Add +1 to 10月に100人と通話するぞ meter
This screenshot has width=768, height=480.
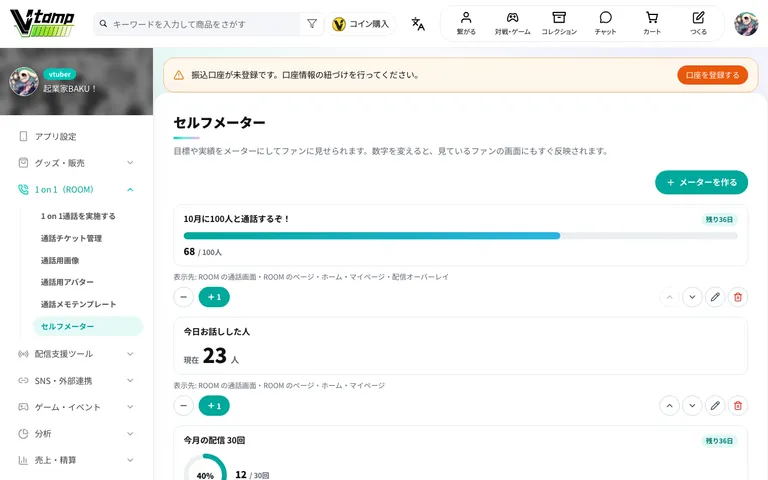click(x=214, y=297)
